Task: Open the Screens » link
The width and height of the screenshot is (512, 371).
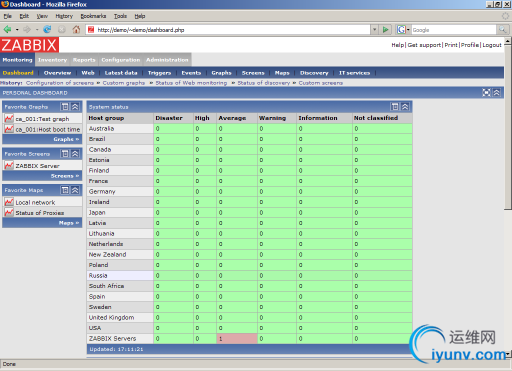Action: (x=65, y=176)
